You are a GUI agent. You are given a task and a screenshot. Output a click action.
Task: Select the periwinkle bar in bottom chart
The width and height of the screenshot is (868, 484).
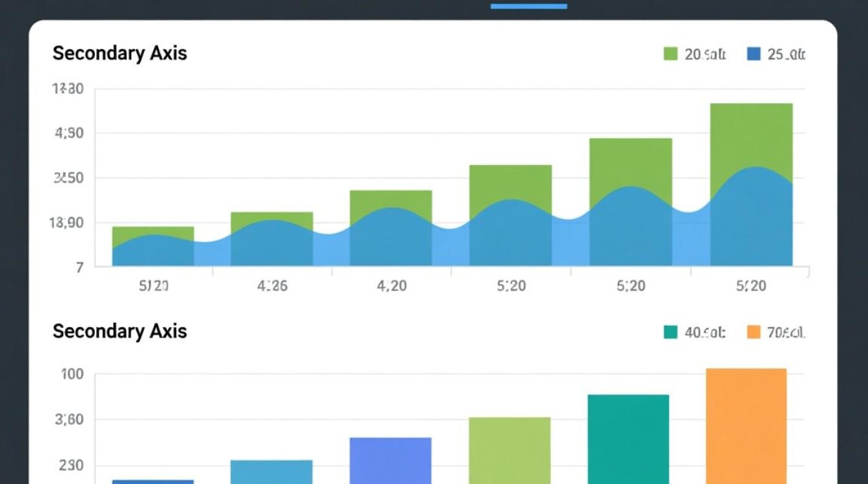(x=390, y=460)
